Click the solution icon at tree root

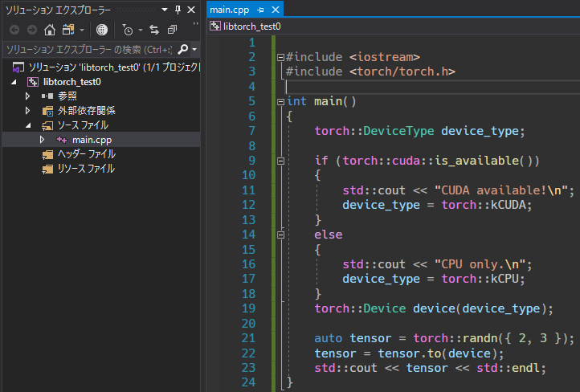click(18, 67)
